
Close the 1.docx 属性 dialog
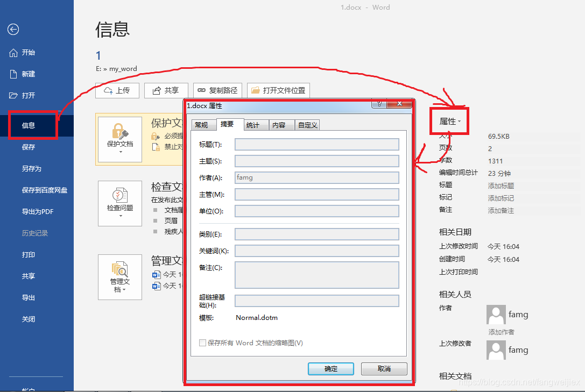(399, 104)
